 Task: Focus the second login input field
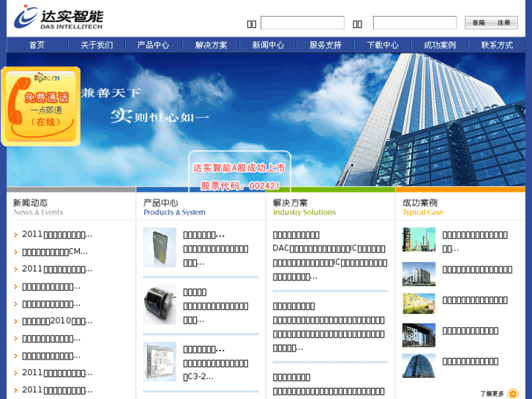[x=415, y=23]
